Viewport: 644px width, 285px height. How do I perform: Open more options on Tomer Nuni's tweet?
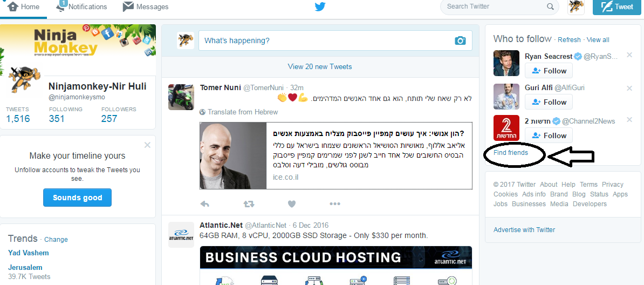(335, 204)
